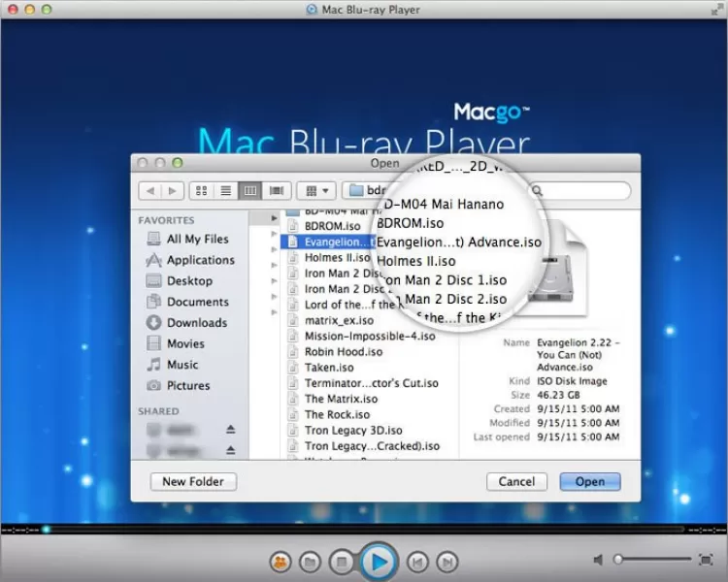Click the file icon beside The Rock.iso
The height and width of the screenshot is (582, 728).
tap(292, 415)
